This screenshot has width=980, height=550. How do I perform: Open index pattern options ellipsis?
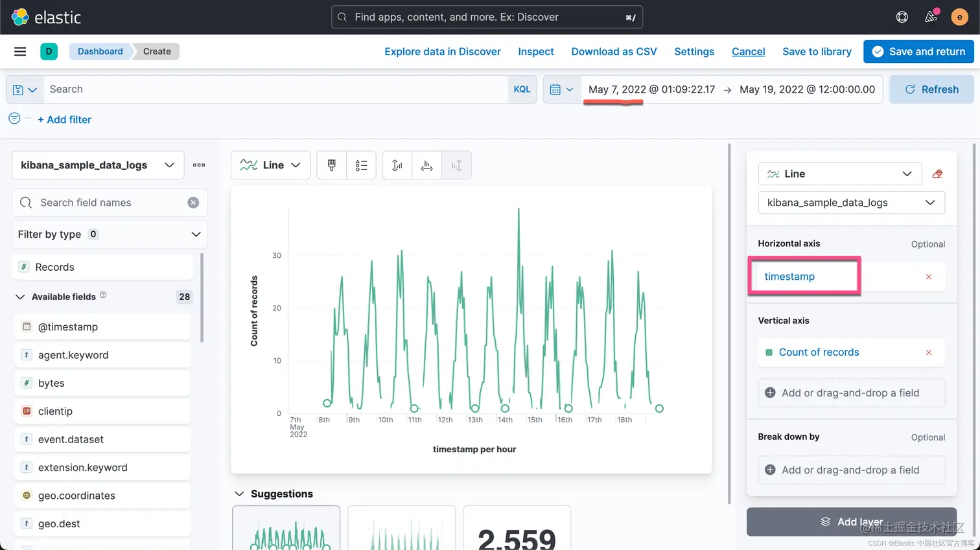tap(199, 165)
